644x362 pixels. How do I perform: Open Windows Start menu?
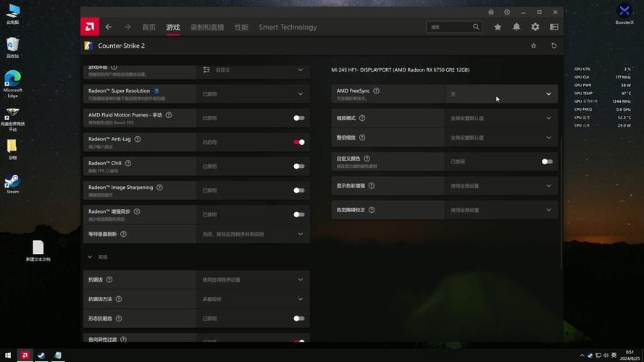coord(8,355)
